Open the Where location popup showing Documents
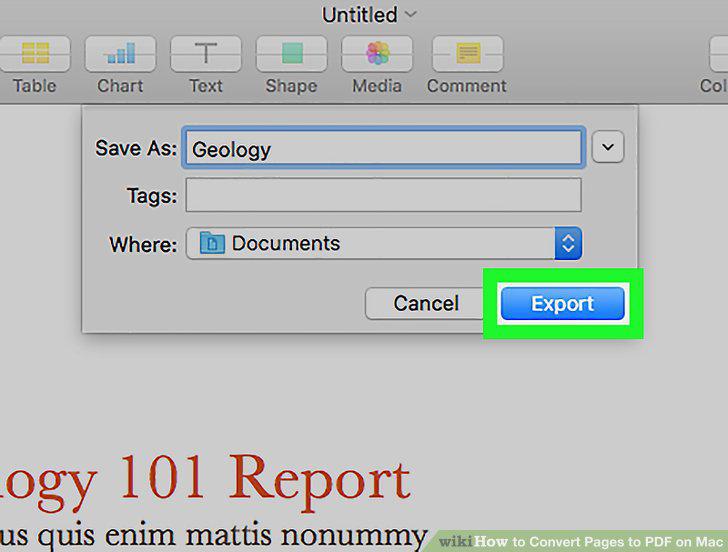728x552 pixels. (x=384, y=243)
